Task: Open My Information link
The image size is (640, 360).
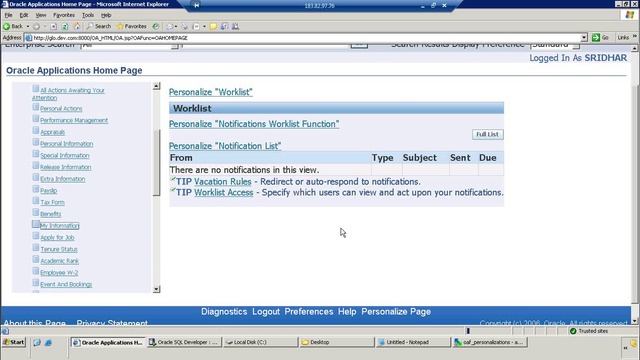Action: click(x=59, y=226)
